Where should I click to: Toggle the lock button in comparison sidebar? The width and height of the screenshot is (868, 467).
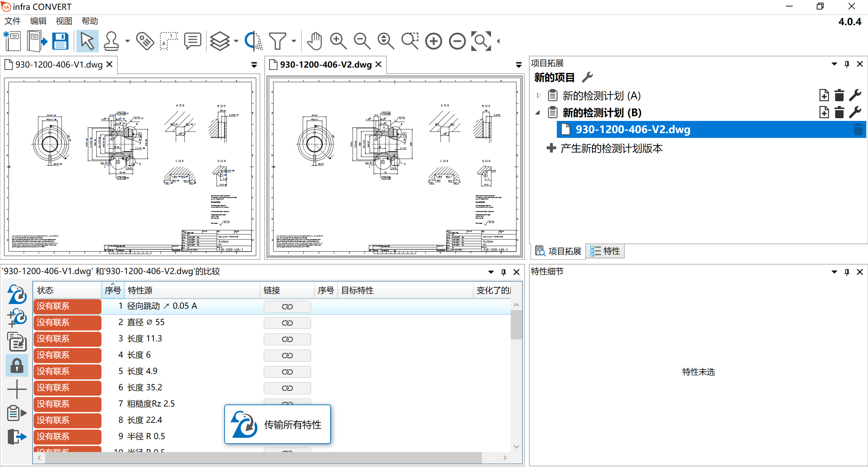(17, 365)
